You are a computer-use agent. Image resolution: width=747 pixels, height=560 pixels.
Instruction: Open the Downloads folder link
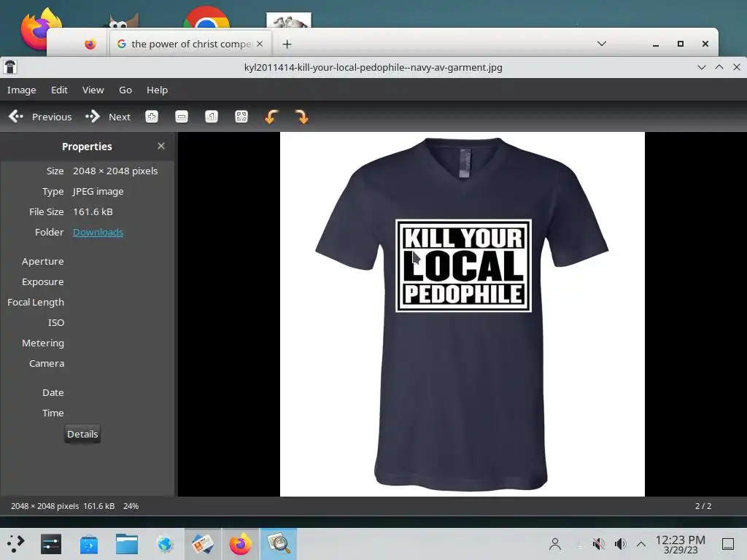(98, 232)
